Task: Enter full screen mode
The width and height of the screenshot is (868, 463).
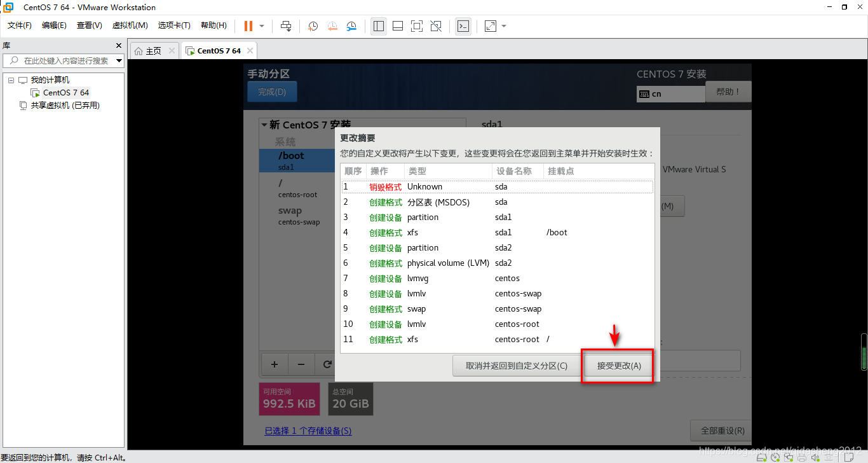Action: coord(417,26)
